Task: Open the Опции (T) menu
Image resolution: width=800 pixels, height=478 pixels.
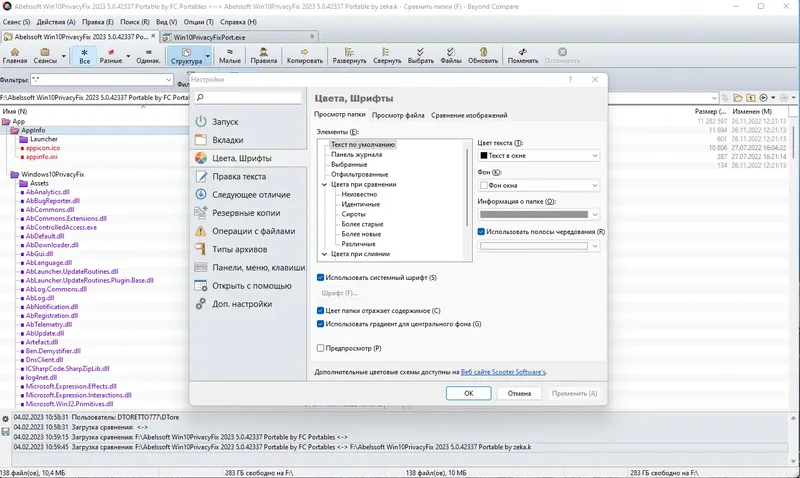Action: [198, 22]
